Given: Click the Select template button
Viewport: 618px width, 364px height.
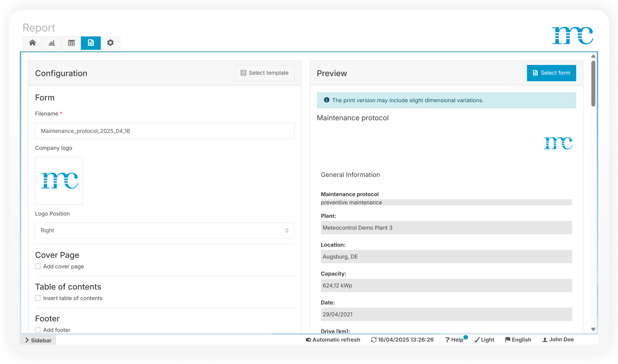Looking at the screenshot, I should click(264, 73).
